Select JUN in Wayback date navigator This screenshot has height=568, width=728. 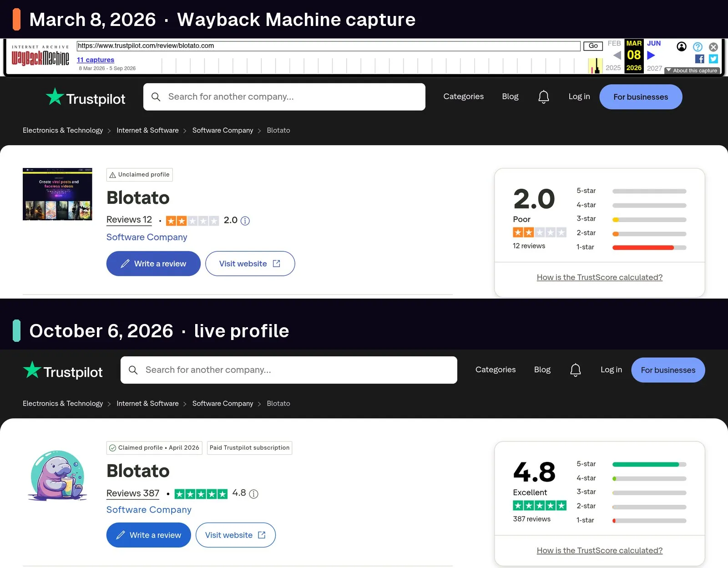[654, 43]
